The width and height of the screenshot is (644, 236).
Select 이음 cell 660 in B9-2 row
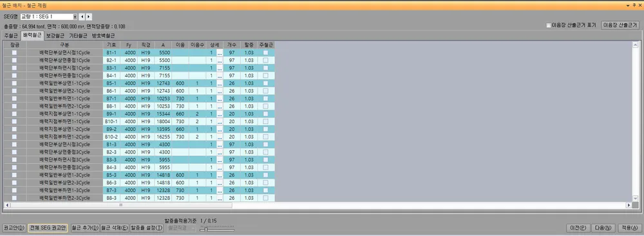point(180,130)
